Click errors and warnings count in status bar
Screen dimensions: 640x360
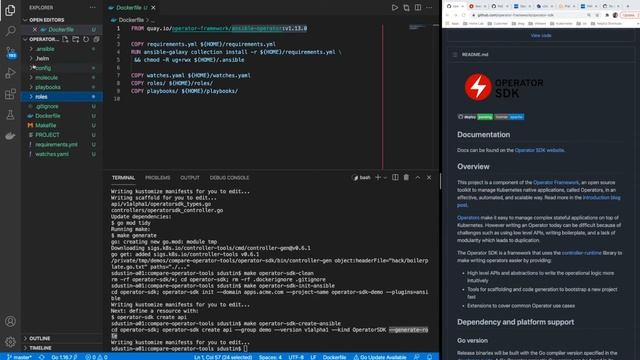[x=96, y=357]
